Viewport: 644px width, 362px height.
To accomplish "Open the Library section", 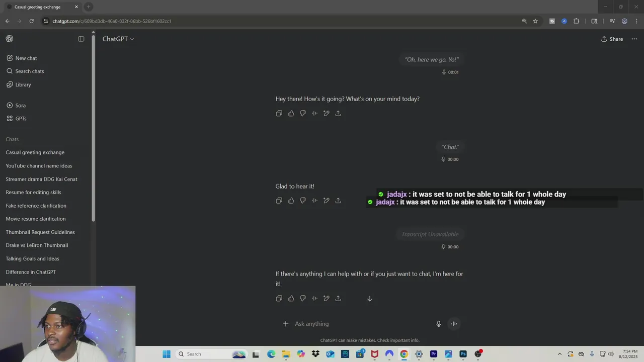I will [x=19, y=85].
